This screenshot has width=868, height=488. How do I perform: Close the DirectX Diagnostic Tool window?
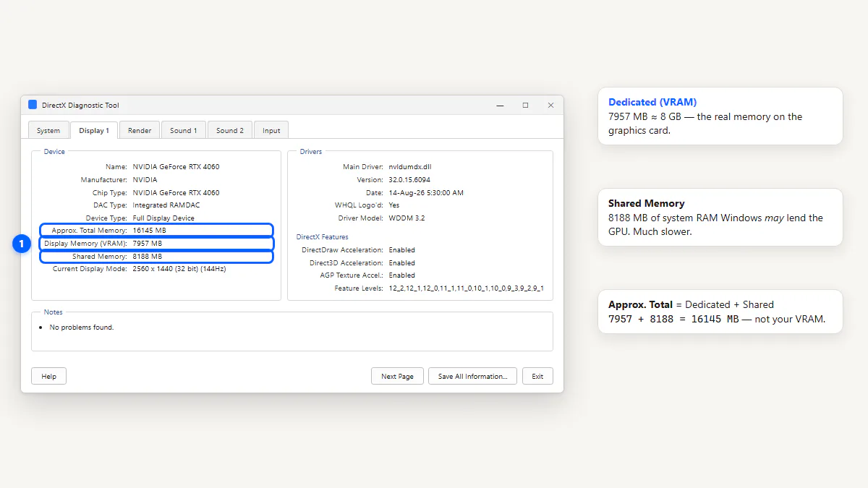(x=550, y=105)
